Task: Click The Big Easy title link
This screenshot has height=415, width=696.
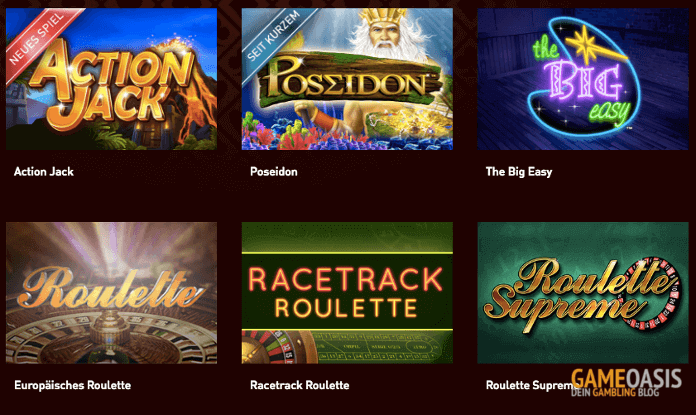Action: click(518, 172)
